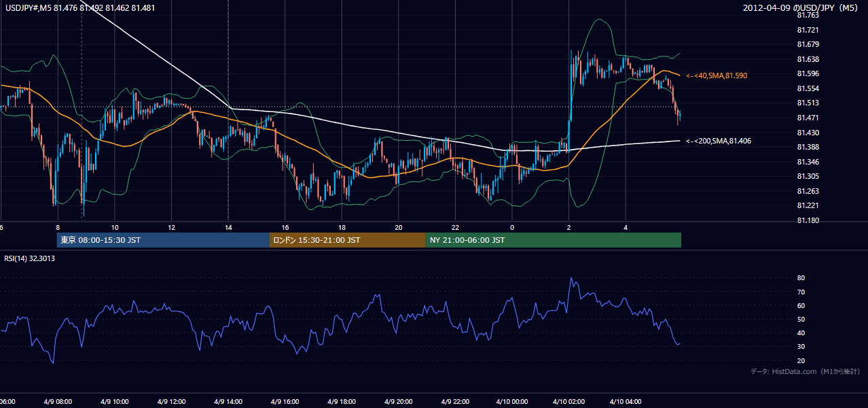Pick price level 81.346 on the axis
This screenshot has width=868, height=408.
point(808,162)
